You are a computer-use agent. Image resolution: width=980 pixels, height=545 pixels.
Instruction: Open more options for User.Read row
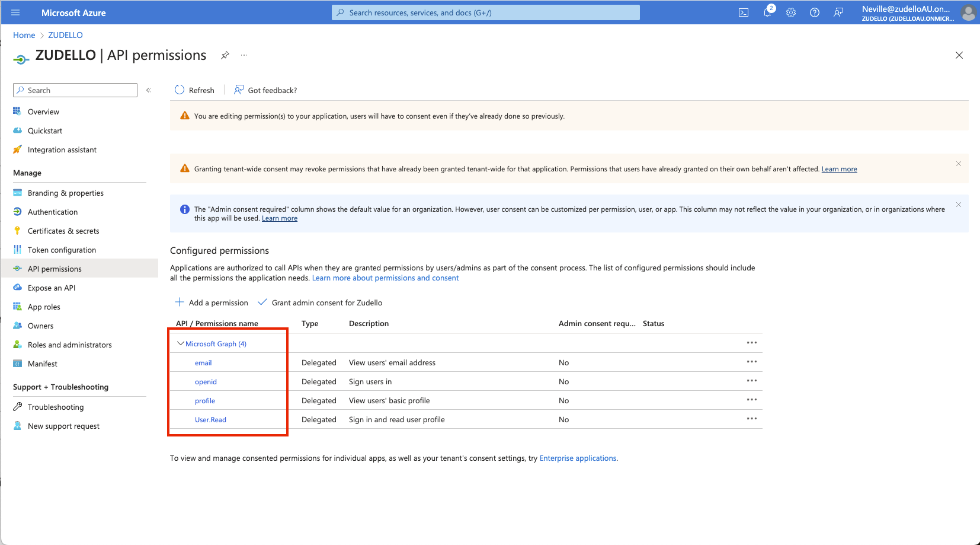tap(752, 419)
